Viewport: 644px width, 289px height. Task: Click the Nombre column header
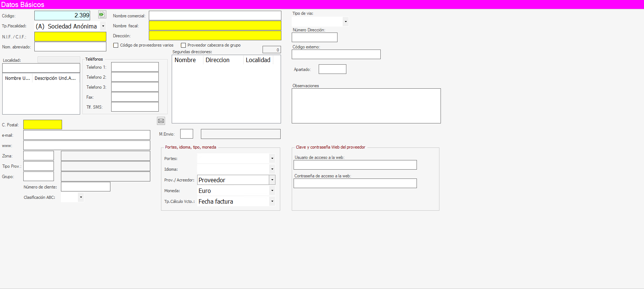(185, 60)
